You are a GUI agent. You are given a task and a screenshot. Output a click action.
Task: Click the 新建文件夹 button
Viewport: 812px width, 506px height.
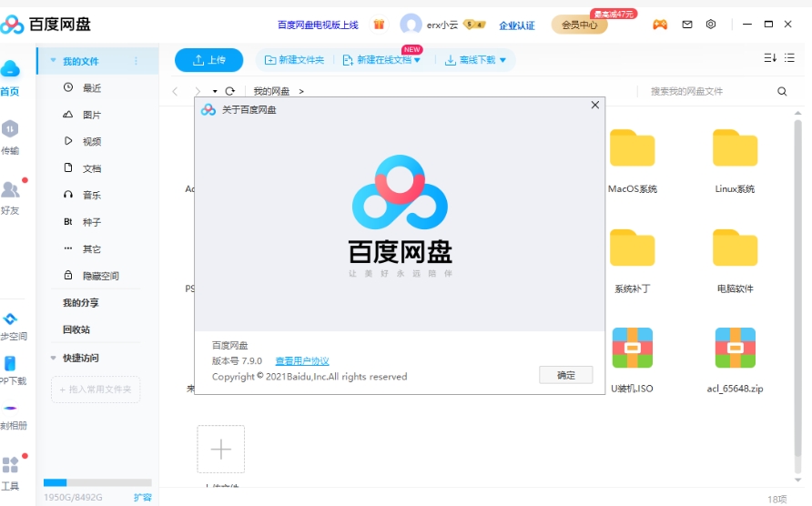tap(294, 60)
